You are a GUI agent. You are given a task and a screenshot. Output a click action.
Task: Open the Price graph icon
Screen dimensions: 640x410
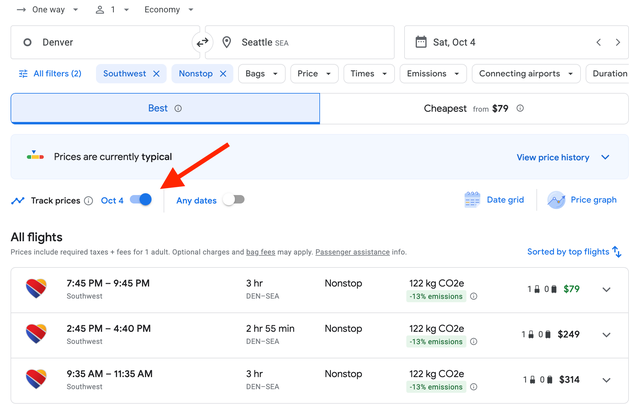coord(556,200)
